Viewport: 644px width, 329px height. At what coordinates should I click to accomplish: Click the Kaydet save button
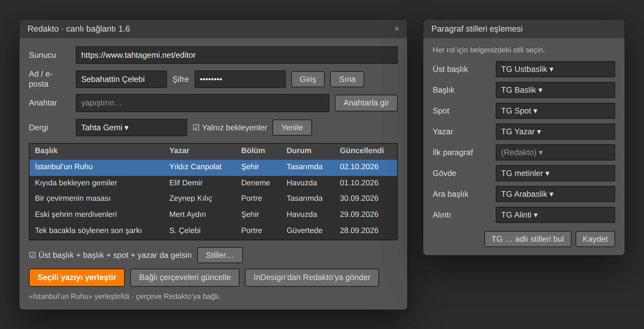(x=595, y=239)
